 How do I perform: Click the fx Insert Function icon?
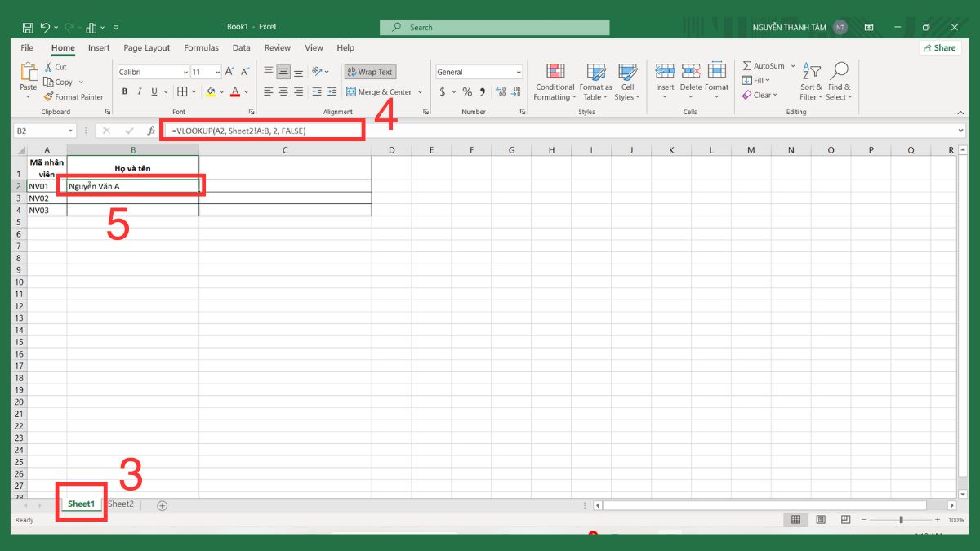pos(151,131)
